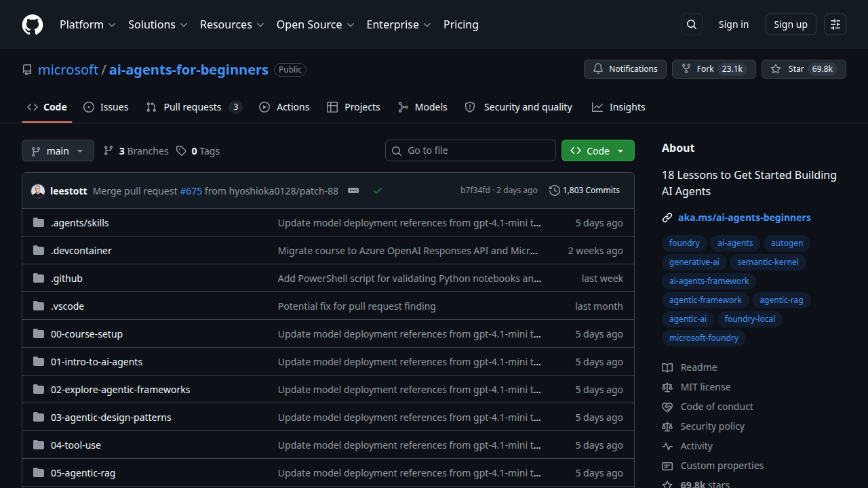Click the Activity pulse icon
The height and width of the screenshot is (488, 868).
667,446
